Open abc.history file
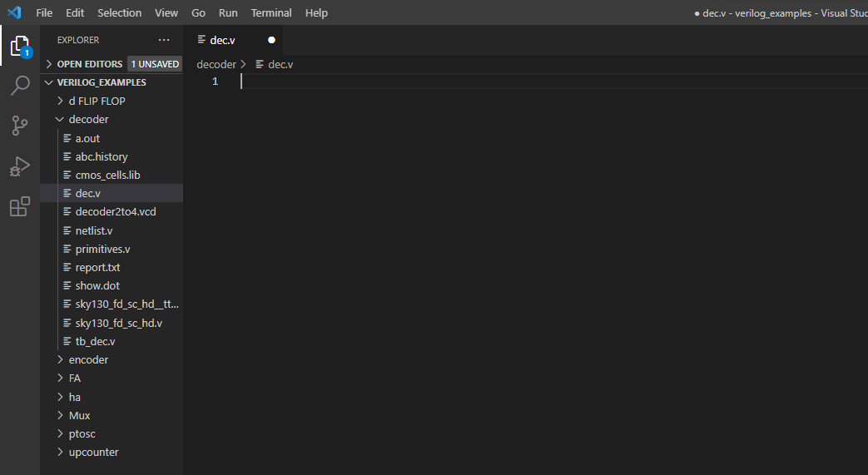This screenshot has width=868, height=475. click(102, 156)
